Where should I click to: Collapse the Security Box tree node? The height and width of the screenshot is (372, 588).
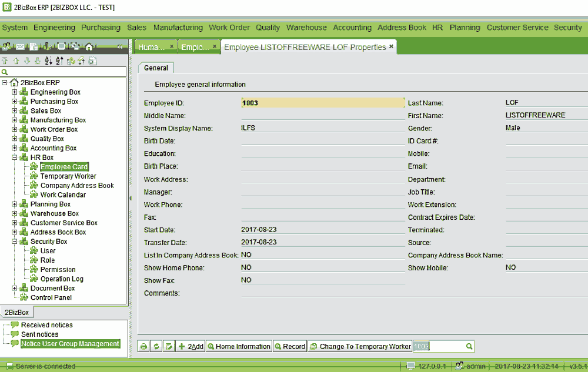14,242
